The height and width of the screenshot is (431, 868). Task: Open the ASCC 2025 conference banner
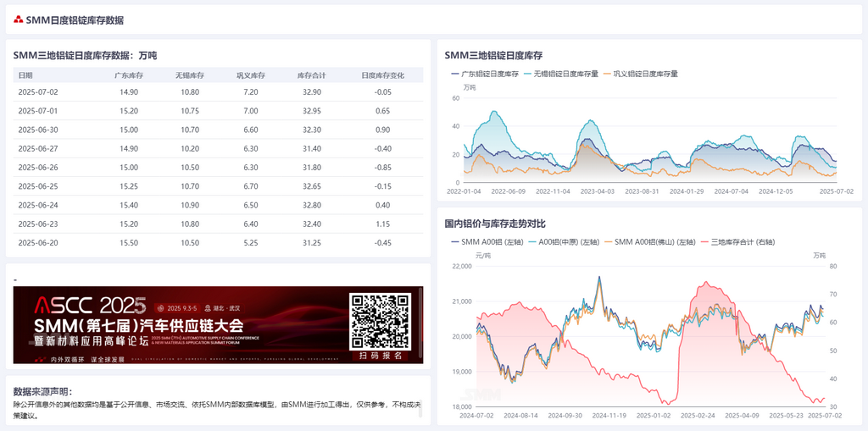click(x=218, y=325)
